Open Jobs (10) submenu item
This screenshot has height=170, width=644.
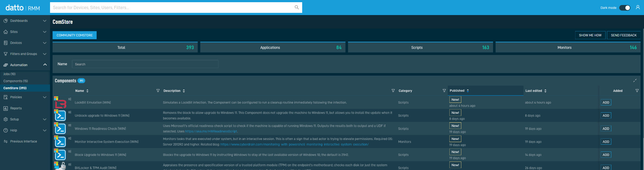point(9,74)
